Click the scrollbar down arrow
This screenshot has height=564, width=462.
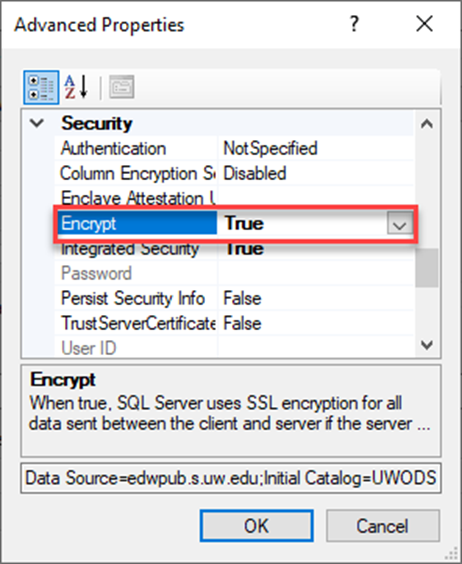[x=427, y=345]
